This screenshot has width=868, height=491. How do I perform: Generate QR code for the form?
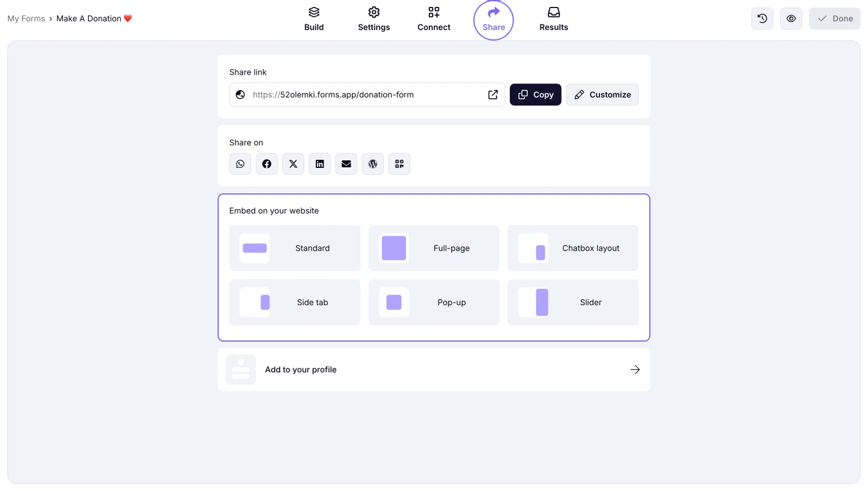coord(399,164)
